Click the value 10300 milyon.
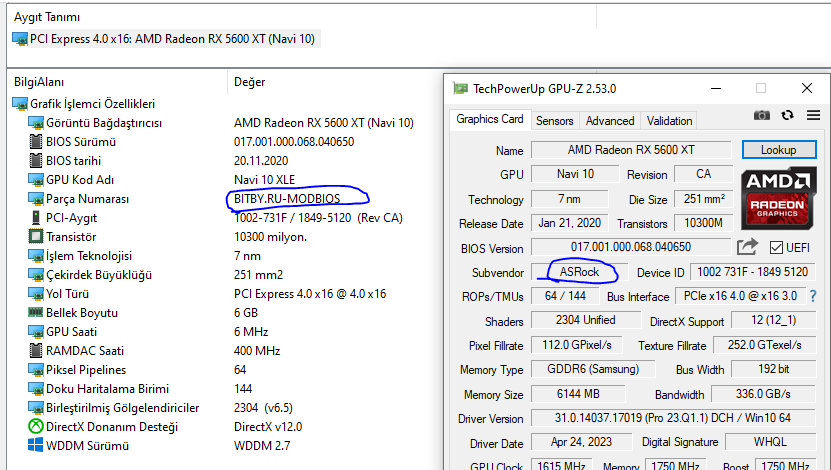Viewport: 831px width, 470px height. tap(270, 237)
